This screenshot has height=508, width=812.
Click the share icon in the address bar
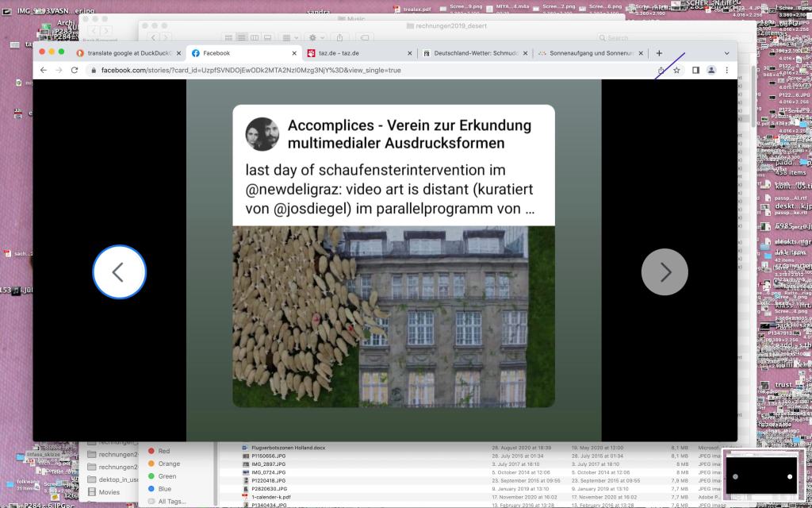tap(661, 70)
